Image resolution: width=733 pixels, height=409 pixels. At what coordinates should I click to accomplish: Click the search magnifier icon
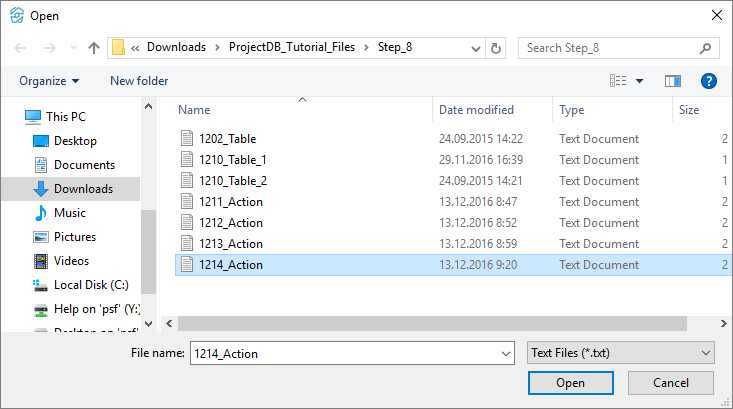[x=705, y=47]
